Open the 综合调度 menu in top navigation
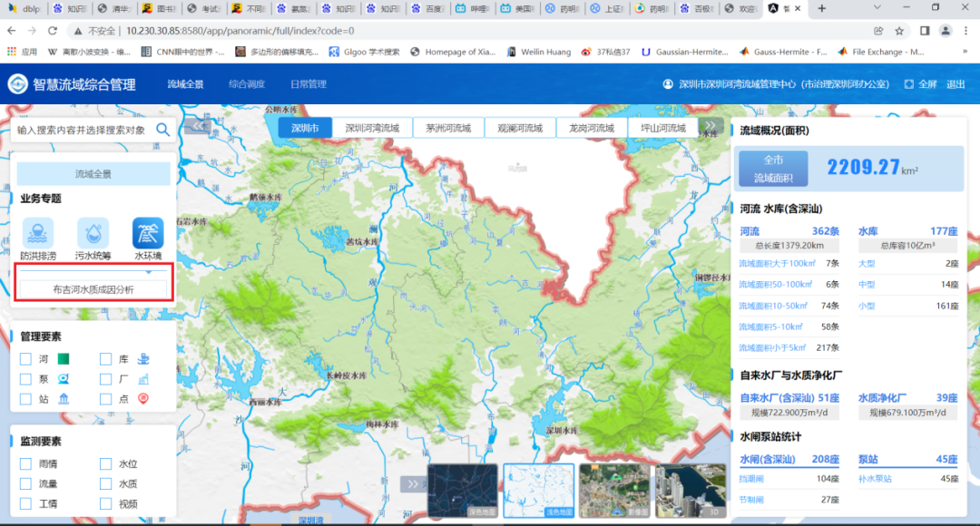This screenshot has width=980, height=526. point(247,84)
